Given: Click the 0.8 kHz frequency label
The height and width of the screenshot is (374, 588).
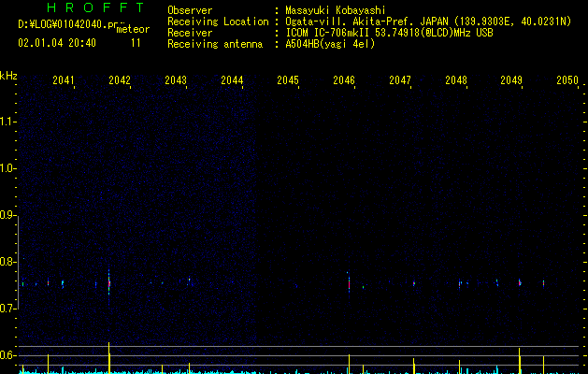Looking at the screenshot, I should point(7,262).
